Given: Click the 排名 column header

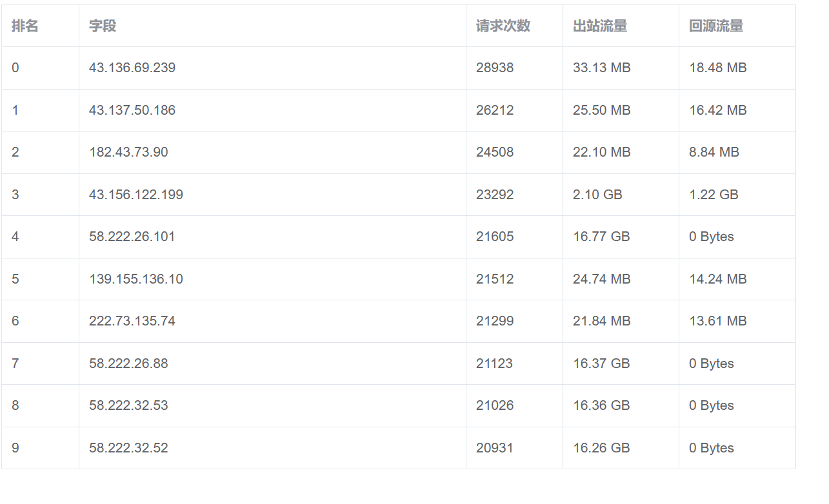Looking at the screenshot, I should coord(25,26).
